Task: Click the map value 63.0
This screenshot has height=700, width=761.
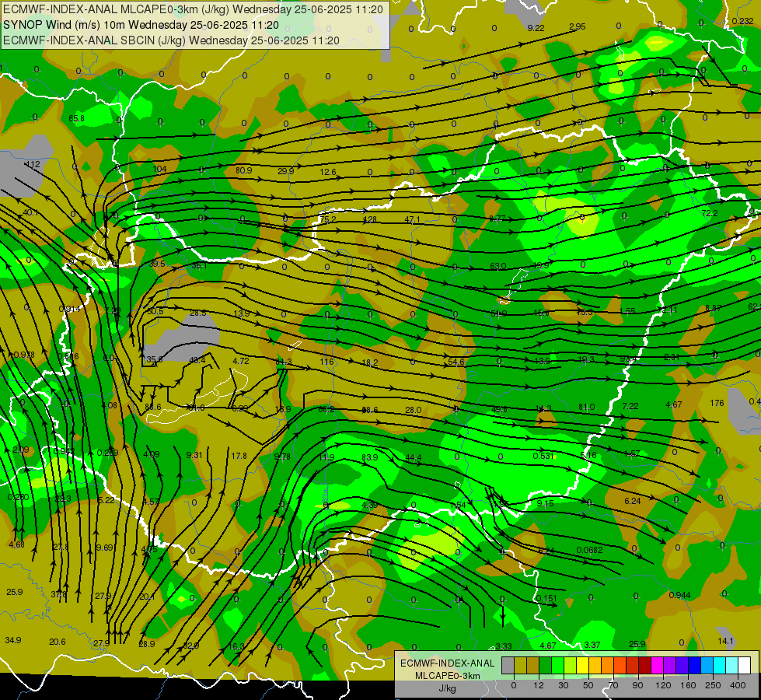Action: (498, 266)
